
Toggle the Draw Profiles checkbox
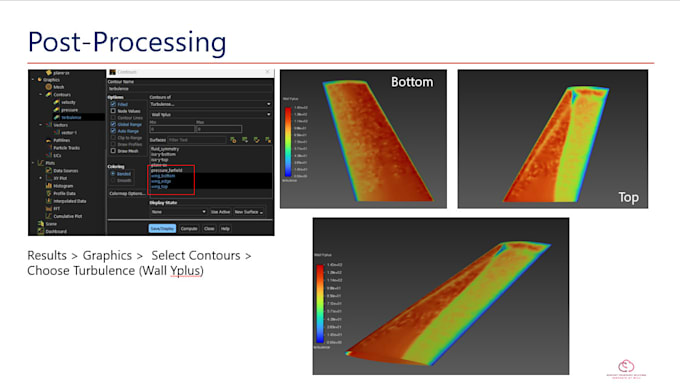tap(113, 144)
